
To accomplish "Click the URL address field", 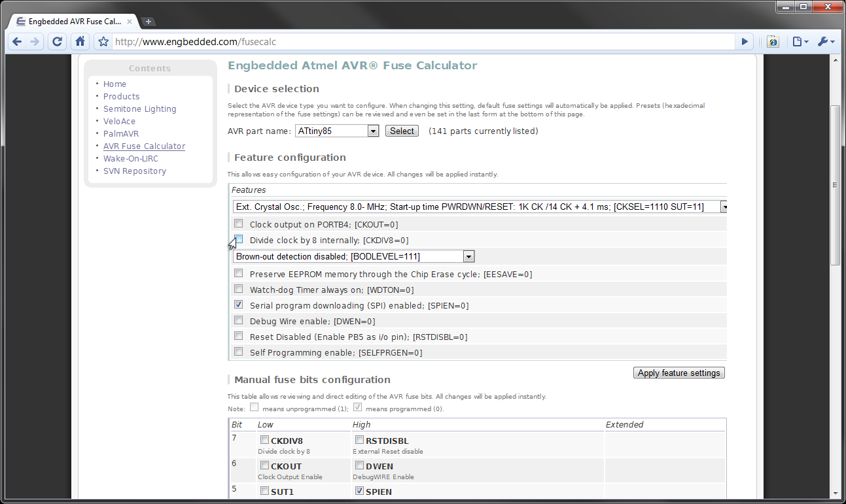I will point(424,42).
